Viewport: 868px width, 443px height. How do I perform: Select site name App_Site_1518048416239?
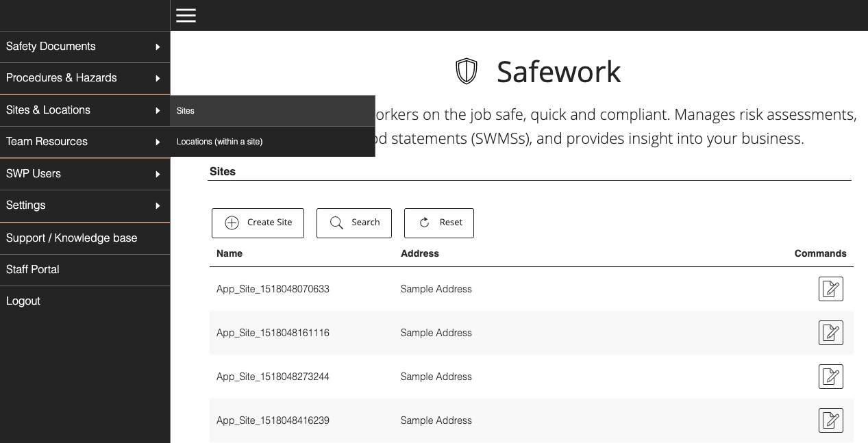point(273,420)
